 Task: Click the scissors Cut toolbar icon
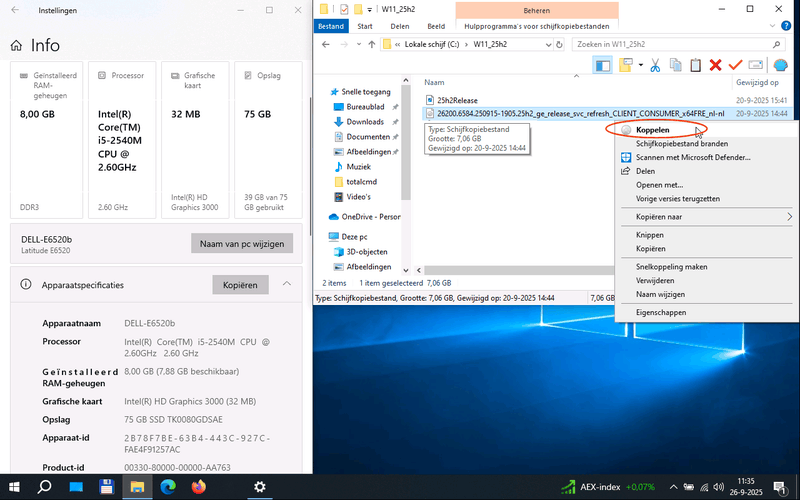tap(656, 65)
